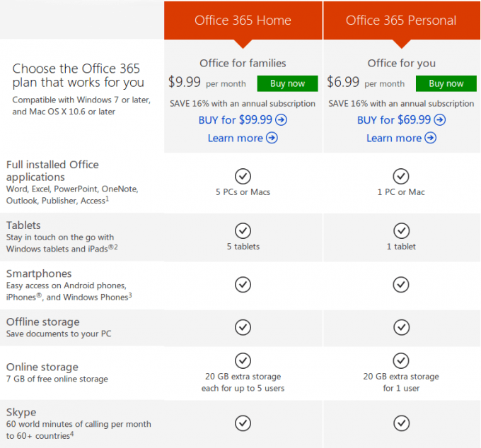Click the Home plan Smartphones checkmark
The width and height of the screenshot is (481, 448).
pyautogui.click(x=243, y=285)
